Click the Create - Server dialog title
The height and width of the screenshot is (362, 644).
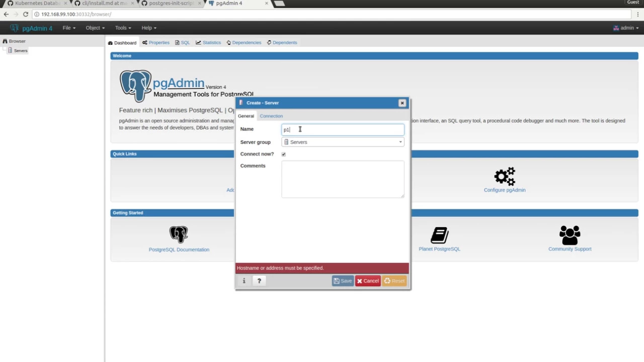[x=263, y=103]
